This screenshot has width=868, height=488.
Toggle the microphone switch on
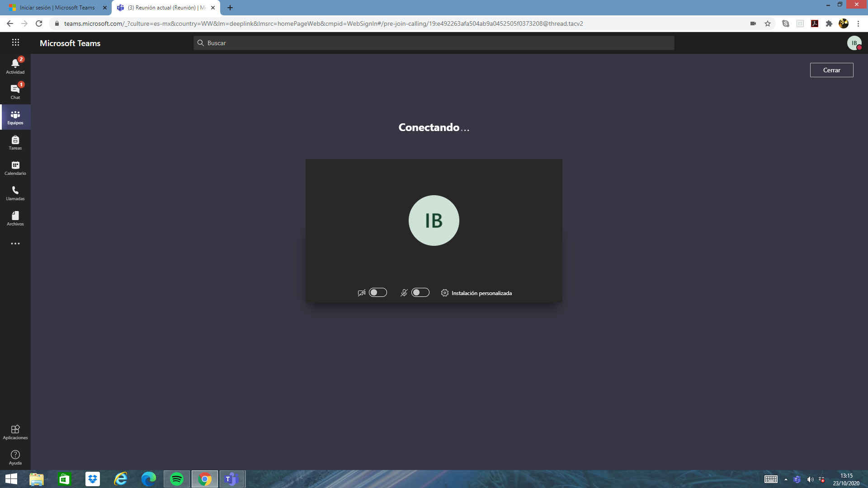tap(420, 293)
